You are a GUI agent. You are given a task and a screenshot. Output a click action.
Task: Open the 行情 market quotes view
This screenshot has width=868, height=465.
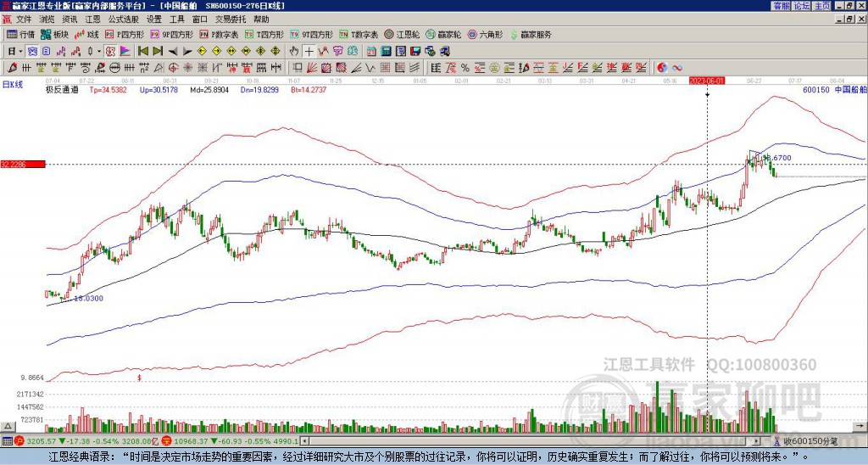(20, 34)
